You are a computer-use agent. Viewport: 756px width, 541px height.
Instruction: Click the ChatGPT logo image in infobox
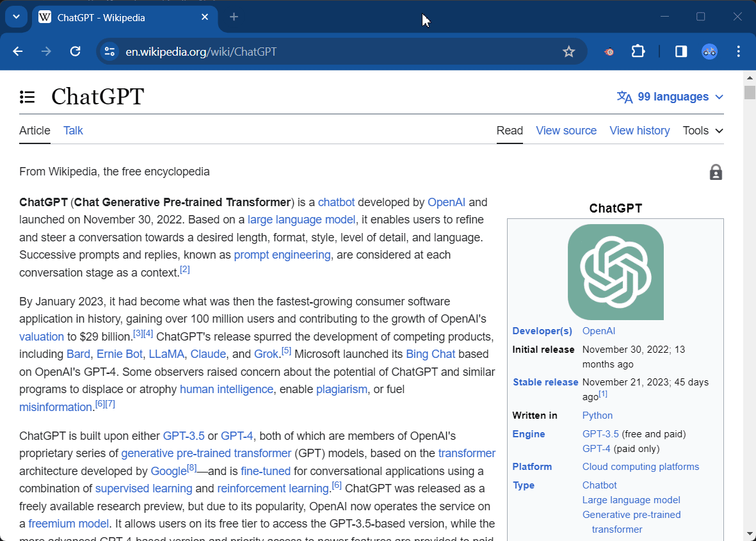click(x=616, y=272)
